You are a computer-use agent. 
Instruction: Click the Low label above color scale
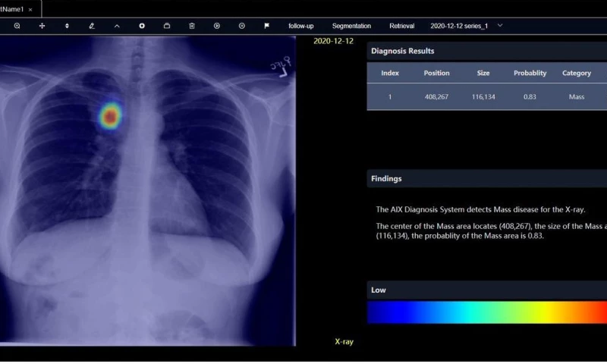(x=378, y=290)
